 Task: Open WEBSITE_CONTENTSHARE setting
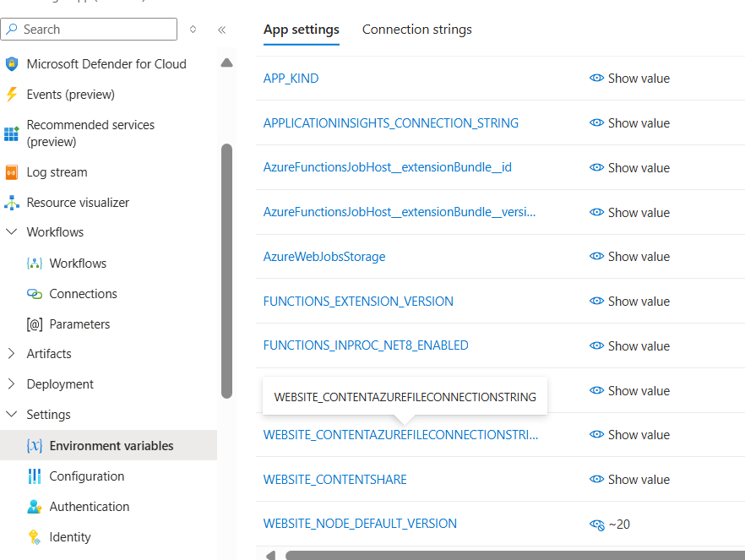point(335,479)
